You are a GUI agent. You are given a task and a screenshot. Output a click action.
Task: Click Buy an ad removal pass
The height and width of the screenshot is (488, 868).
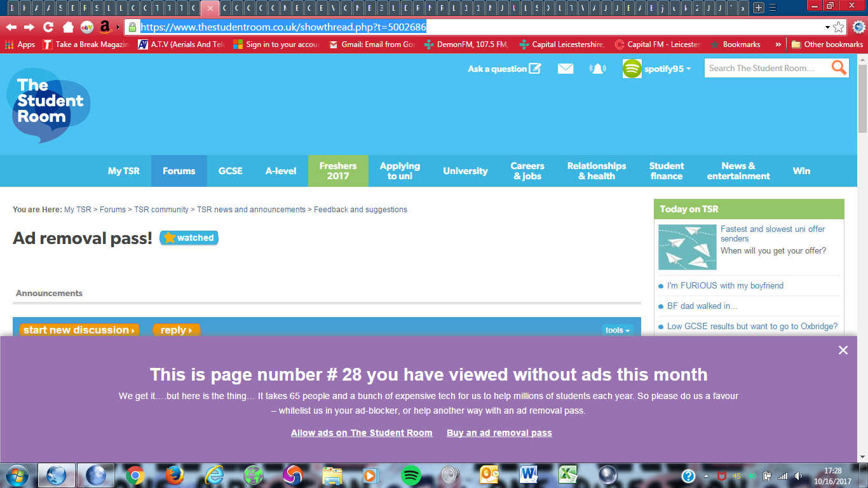[x=499, y=433]
